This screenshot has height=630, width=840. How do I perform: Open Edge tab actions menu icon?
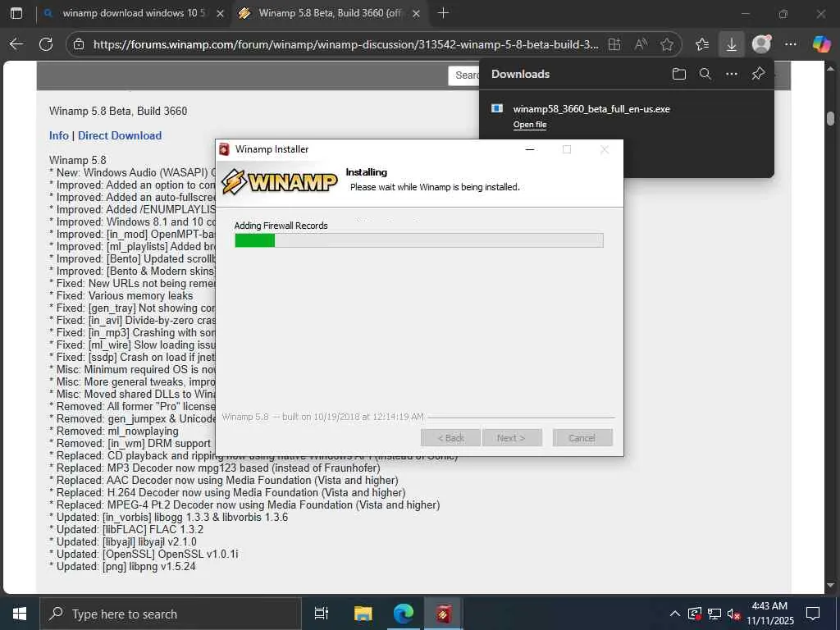click(16, 13)
